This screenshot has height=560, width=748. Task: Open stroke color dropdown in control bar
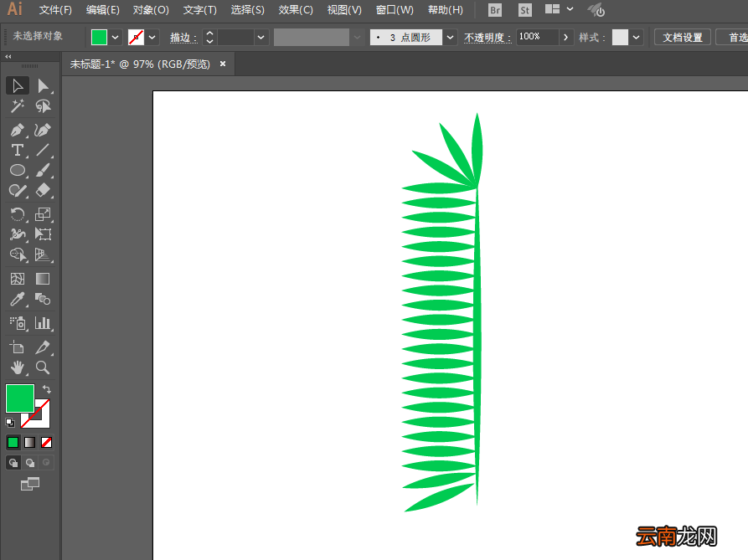[x=152, y=37]
